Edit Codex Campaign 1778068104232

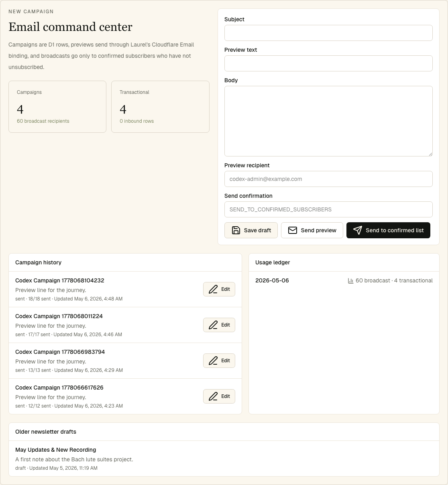coord(219,289)
